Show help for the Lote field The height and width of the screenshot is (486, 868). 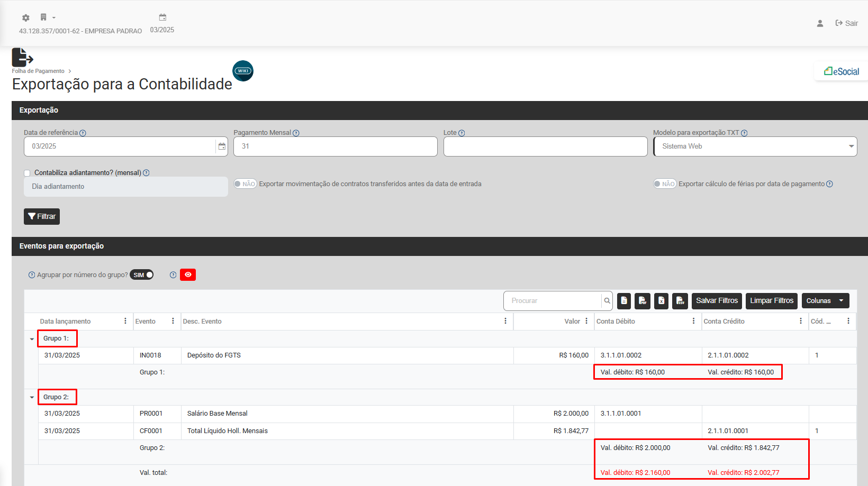462,133
